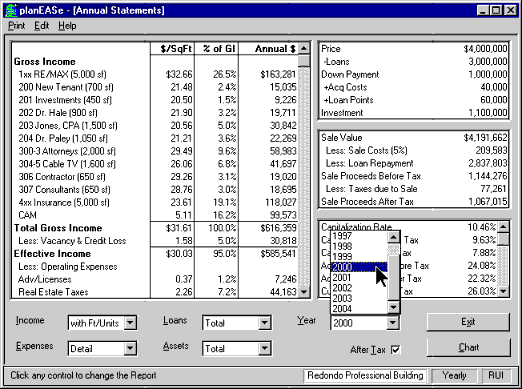
Task: Toggle the After Tax checkbox
Action: coord(395,349)
